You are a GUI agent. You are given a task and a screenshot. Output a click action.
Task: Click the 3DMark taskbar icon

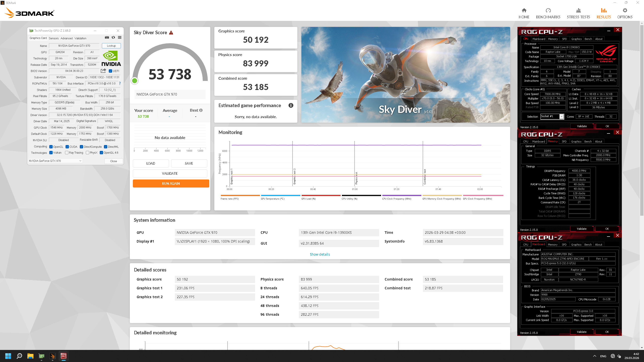point(53,356)
